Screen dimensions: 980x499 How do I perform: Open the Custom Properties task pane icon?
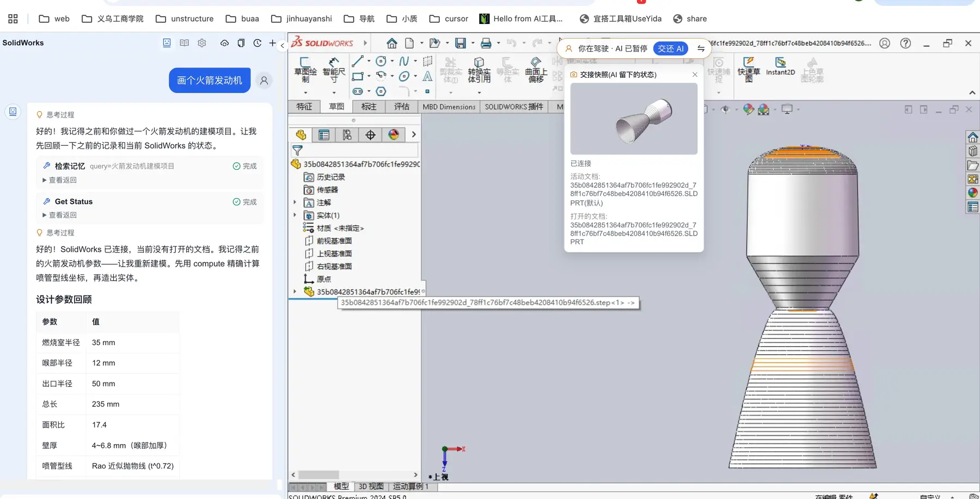click(x=973, y=207)
